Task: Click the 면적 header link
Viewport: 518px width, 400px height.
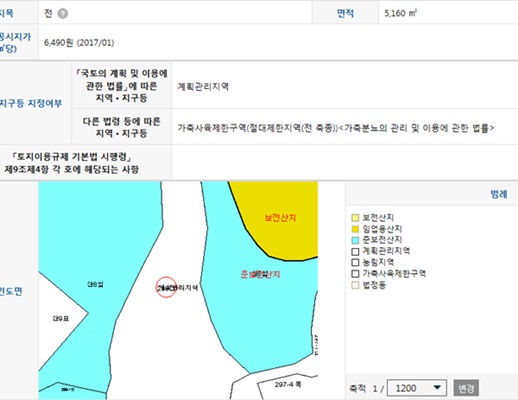Action: 345,13
